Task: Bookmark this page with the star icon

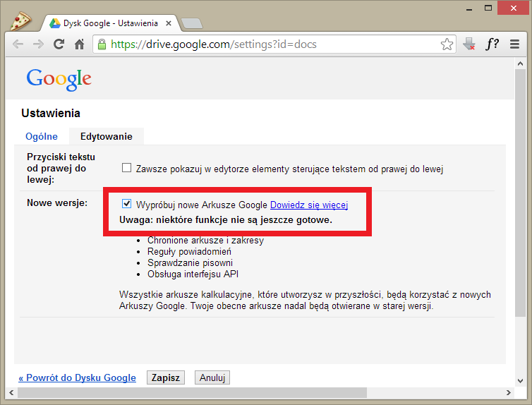Action: pyautogui.click(x=447, y=44)
